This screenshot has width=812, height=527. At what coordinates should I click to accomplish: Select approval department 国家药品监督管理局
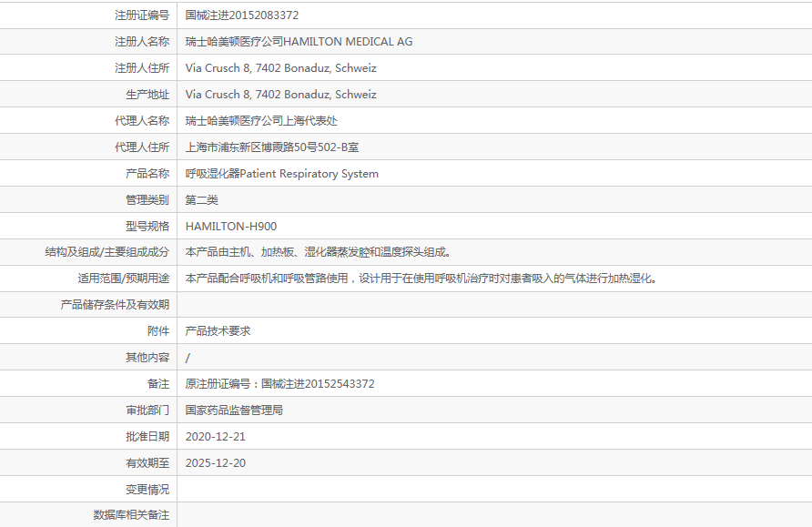coord(234,410)
